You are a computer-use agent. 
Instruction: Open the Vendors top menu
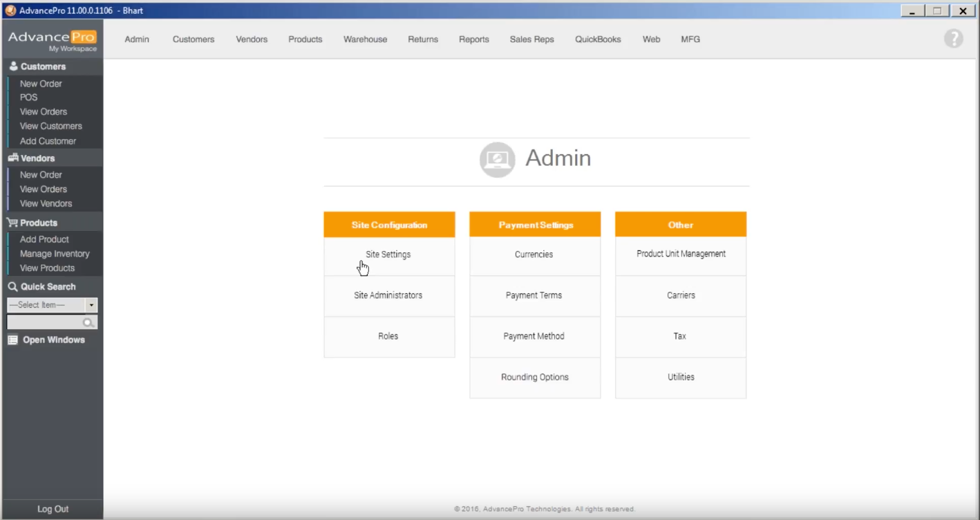252,39
